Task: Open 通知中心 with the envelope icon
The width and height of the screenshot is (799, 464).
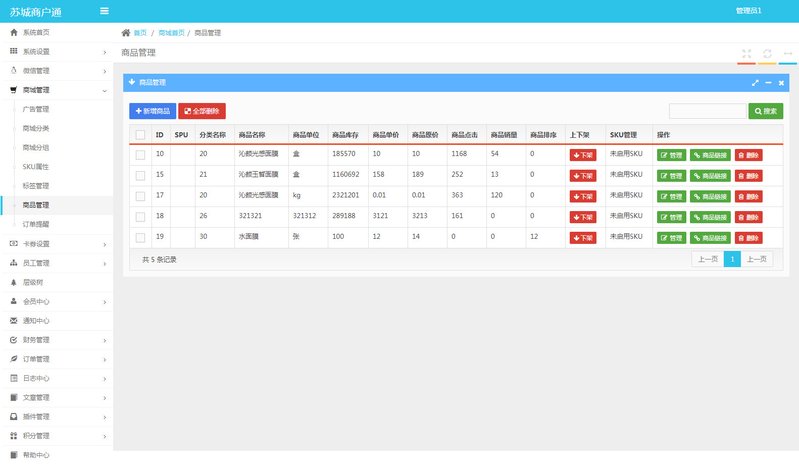Action: (13, 321)
